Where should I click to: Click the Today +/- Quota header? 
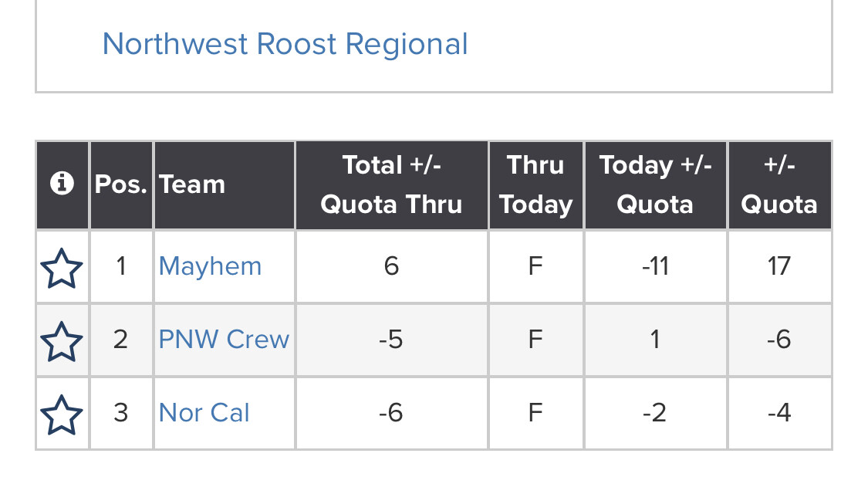pyautogui.click(x=655, y=184)
